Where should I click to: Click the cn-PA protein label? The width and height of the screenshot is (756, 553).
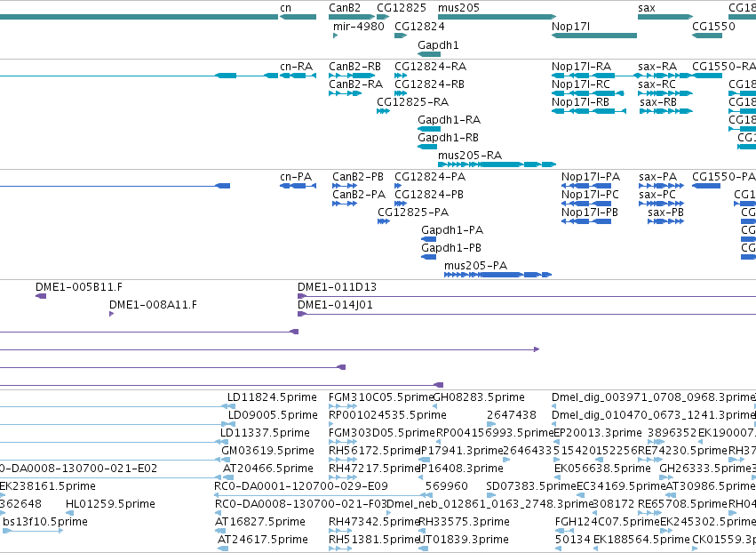pos(296,177)
